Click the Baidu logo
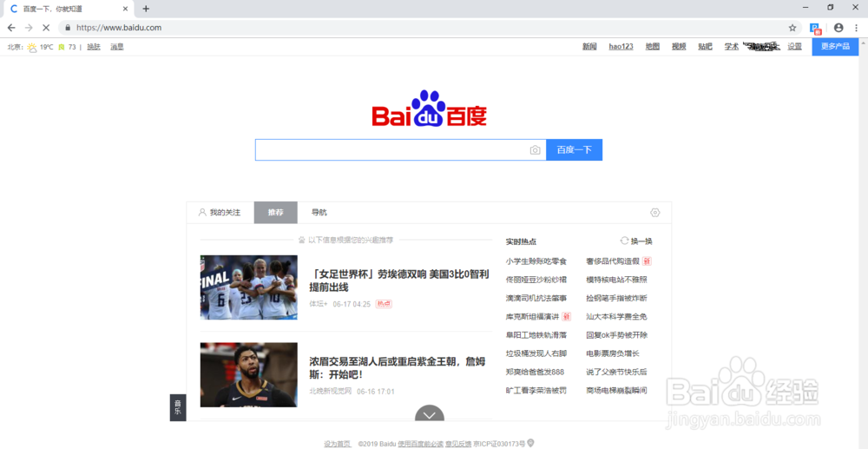The height and width of the screenshot is (449, 868). (x=429, y=109)
